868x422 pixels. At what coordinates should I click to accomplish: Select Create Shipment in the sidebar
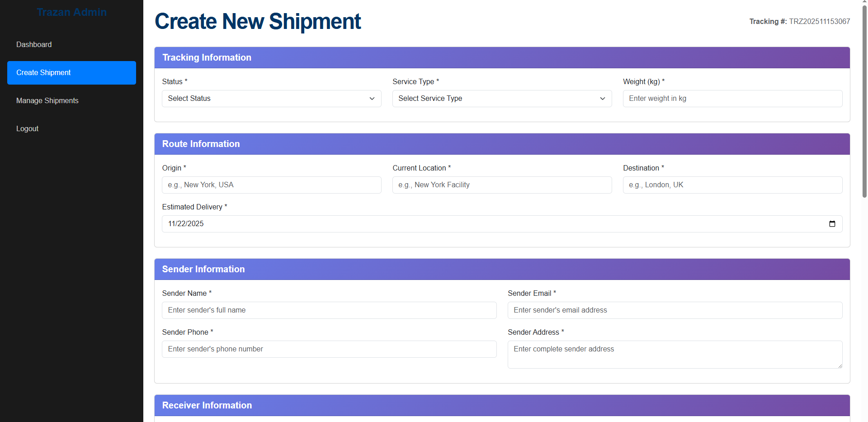point(71,73)
